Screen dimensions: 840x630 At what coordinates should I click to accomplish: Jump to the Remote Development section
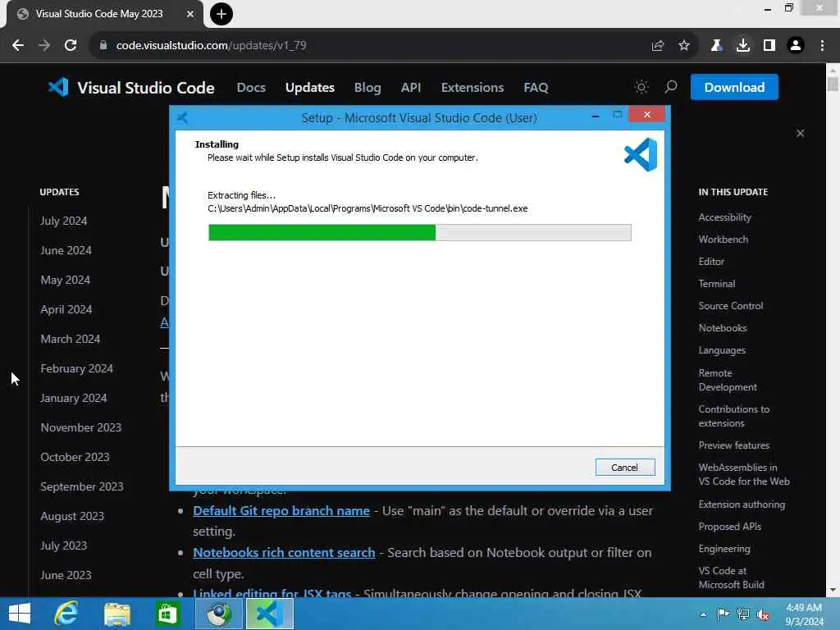click(727, 380)
